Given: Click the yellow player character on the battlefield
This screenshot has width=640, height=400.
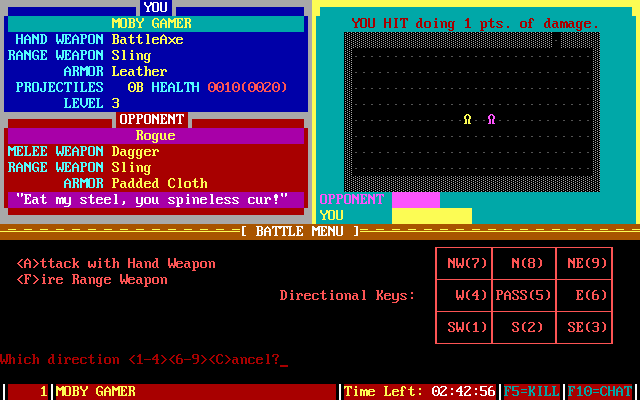Looking at the screenshot, I should 467,119.
